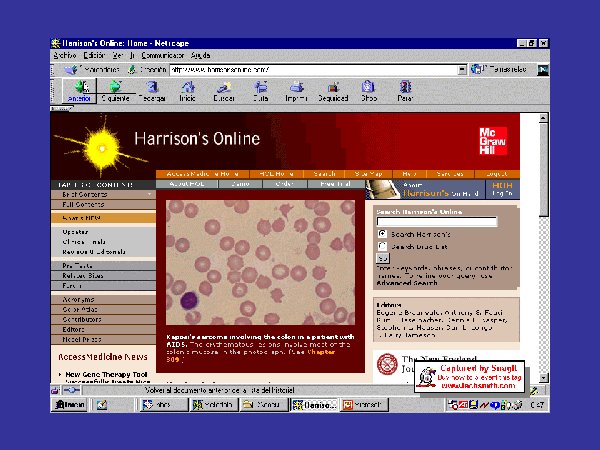Open the Contributors sidebar link

point(103,319)
